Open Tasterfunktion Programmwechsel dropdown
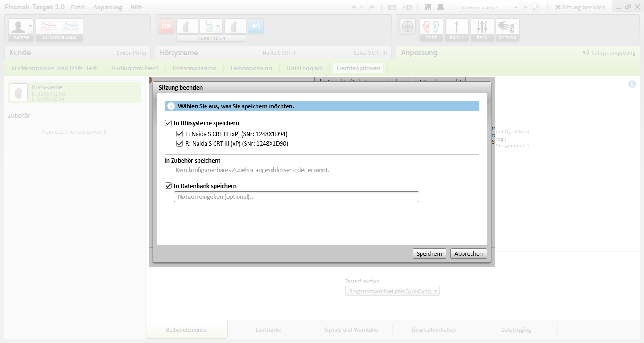Image resolution: width=644 pixels, height=343 pixels. (392, 291)
